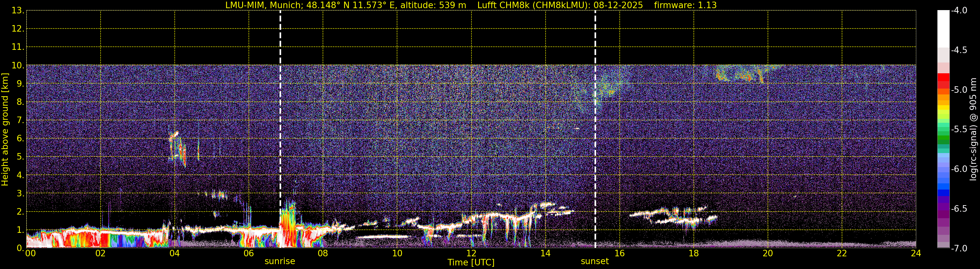Click the 'firmware: 1.13' title text

pos(685,5)
